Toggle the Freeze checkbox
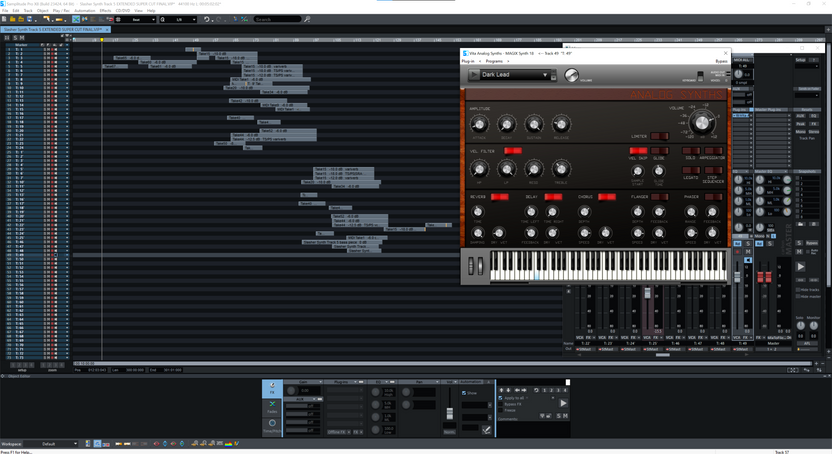832x454 pixels. [500, 411]
